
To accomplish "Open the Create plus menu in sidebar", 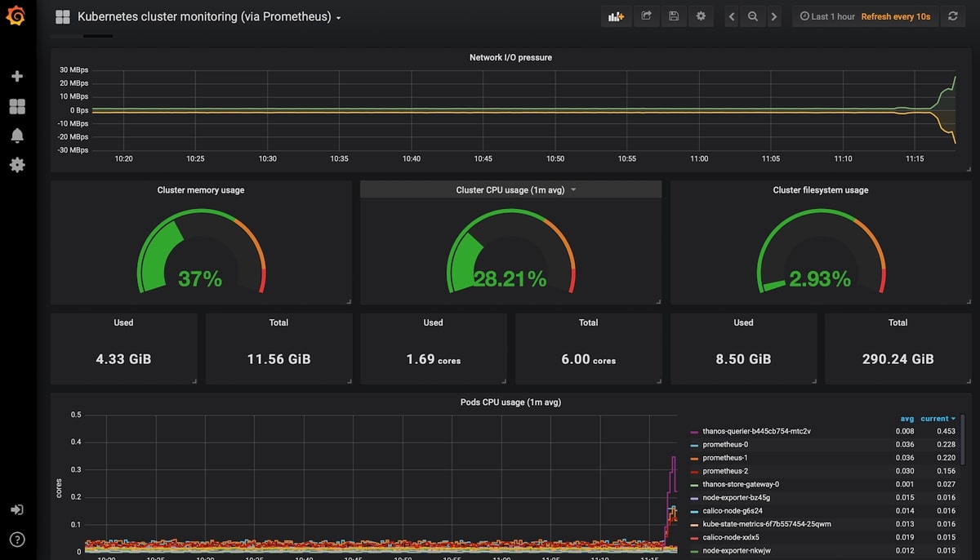I will click(x=17, y=77).
